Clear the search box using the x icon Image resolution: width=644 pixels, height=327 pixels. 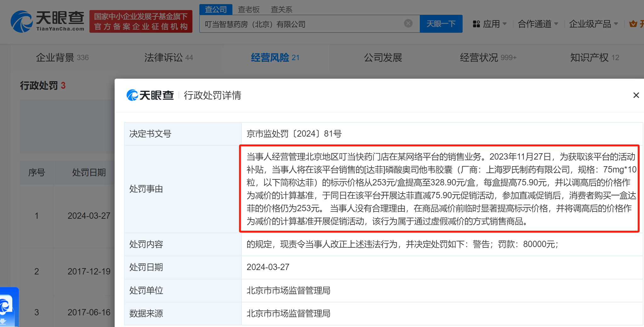point(408,23)
